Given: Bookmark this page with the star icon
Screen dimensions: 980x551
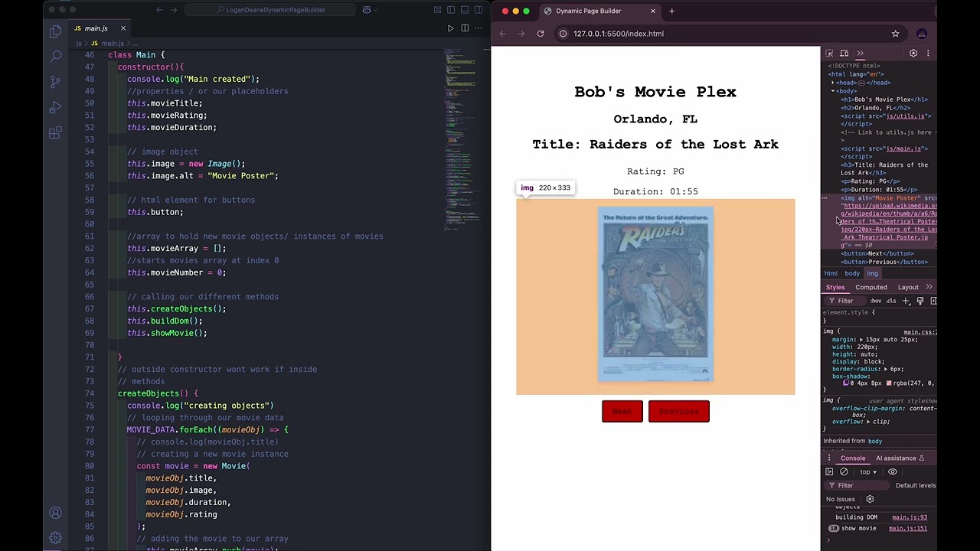Looking at the screenshot, I should click(x=895, y=34).
